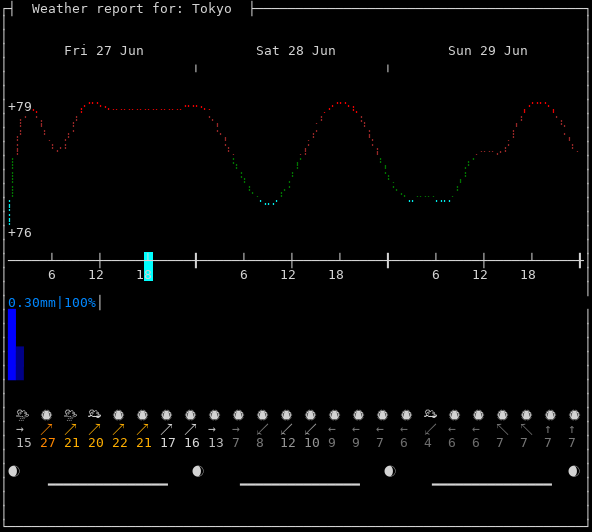Click the sun icon above wind speed 10

click(x=310, y=415)
